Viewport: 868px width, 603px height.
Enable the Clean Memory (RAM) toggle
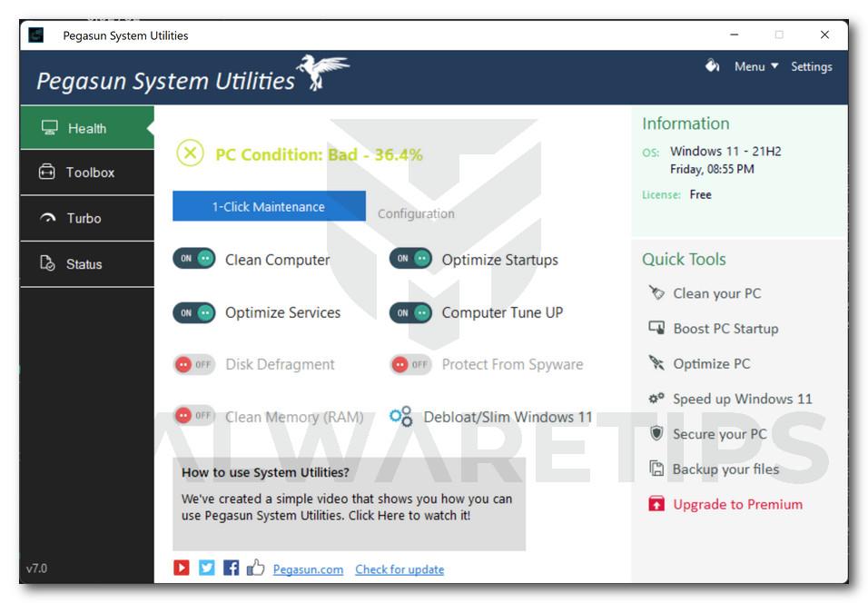tap(194, 415)
